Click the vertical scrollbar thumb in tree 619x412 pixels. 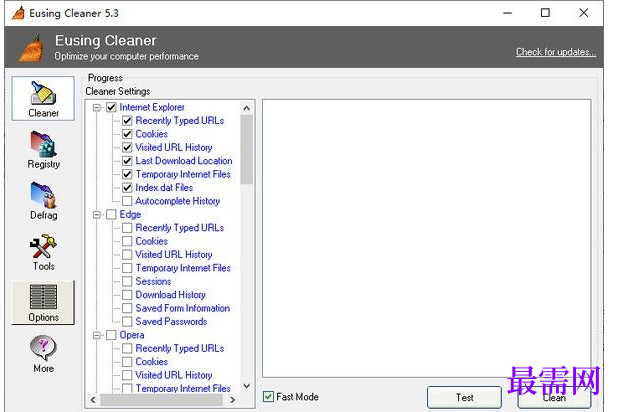247,150
